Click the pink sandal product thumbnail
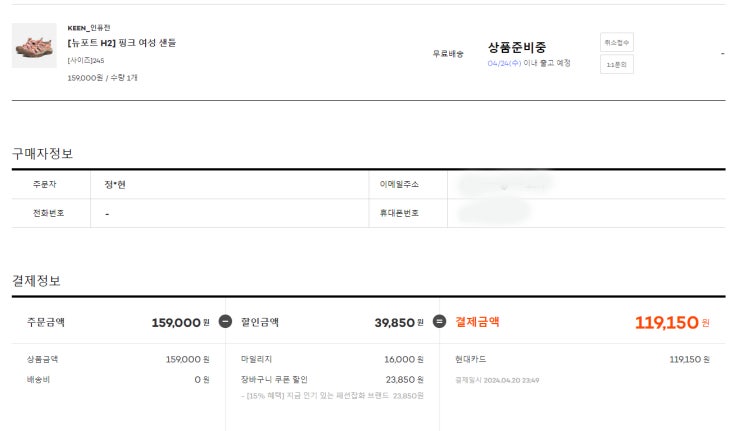The width and height of the screenshot is (743, 431). [x=34, y=46]
